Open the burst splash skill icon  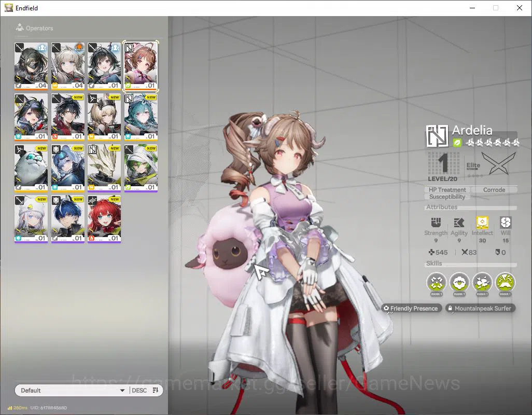pos(482,282)
